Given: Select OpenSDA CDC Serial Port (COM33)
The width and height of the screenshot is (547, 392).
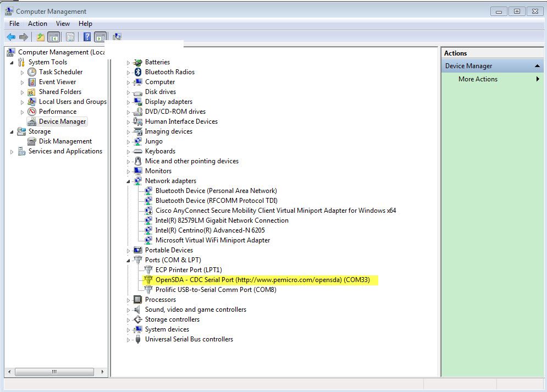Looking at the screenshot, I should click(x=262, y=280).
